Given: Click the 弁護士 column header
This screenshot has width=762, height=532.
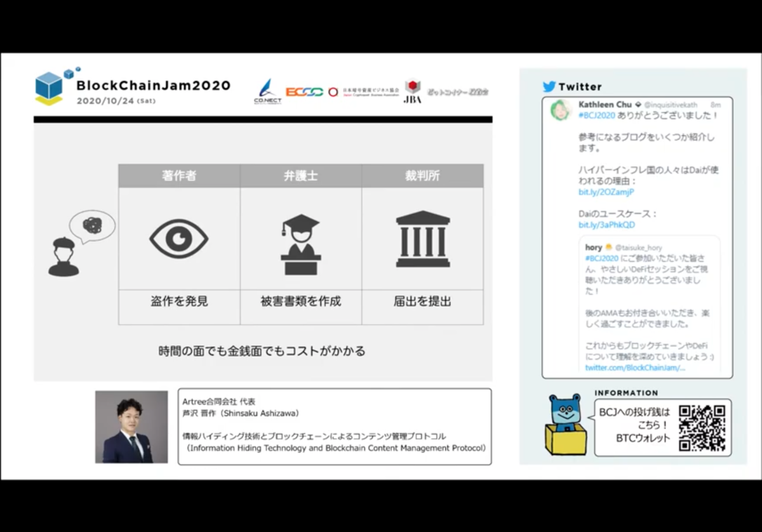Looking at the screenshot, I should [x=300, y=176].
